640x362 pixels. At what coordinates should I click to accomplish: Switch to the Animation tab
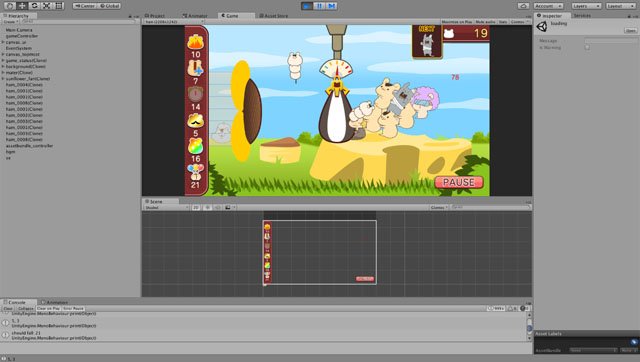(54, 302)
